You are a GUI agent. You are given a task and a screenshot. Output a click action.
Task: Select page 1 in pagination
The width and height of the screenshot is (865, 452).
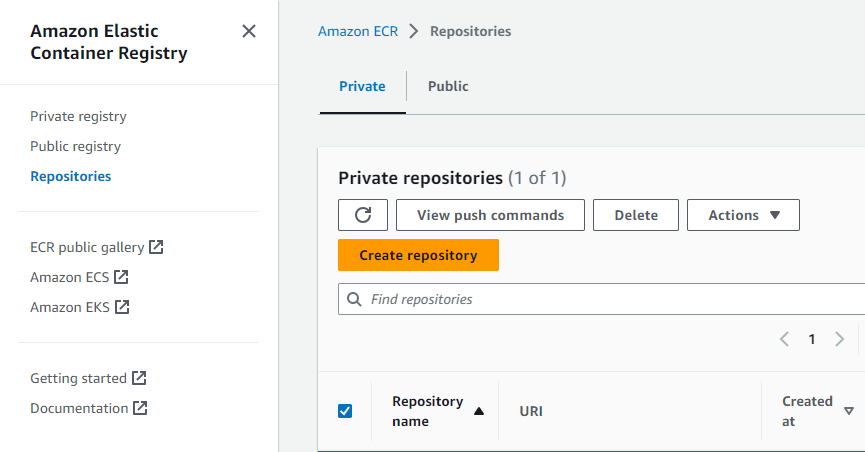click(812, 339)
